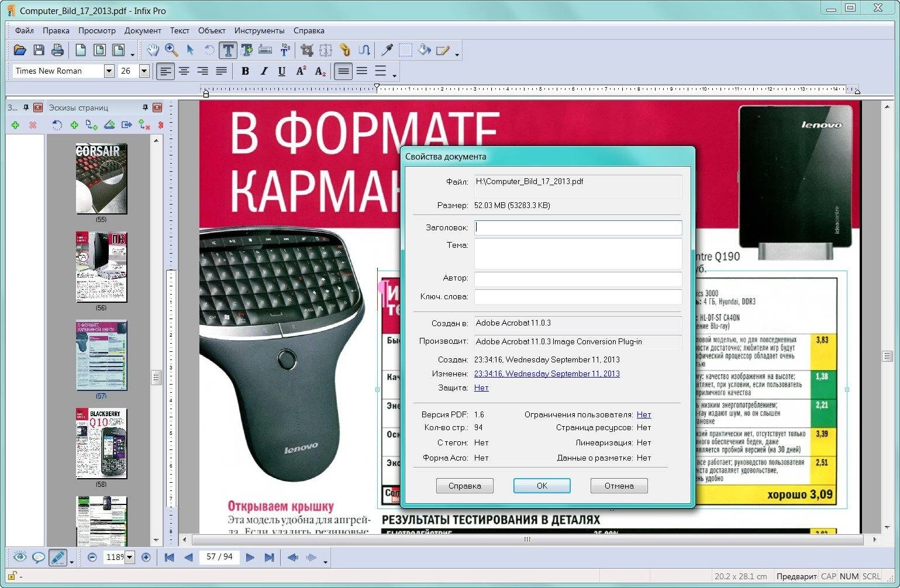Click the Print icon in toolbar
This screenshot has width=900, height=588.
57,50
